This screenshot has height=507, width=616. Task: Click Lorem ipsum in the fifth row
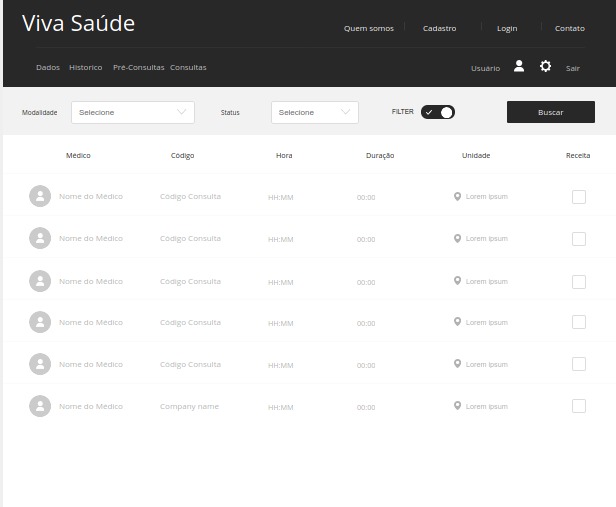pyautogui.click(x=487, y=365)
